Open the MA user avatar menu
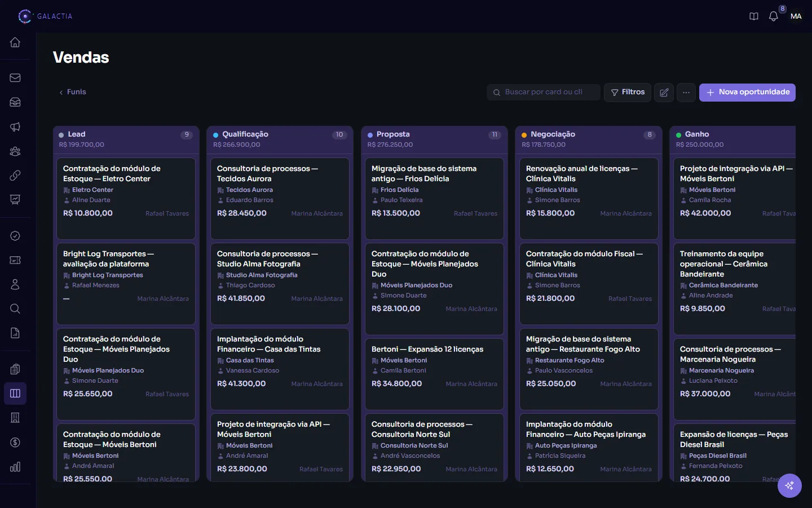Image resolution: width=812 pixels, height=508 pixels. click(x=796, y=16)
